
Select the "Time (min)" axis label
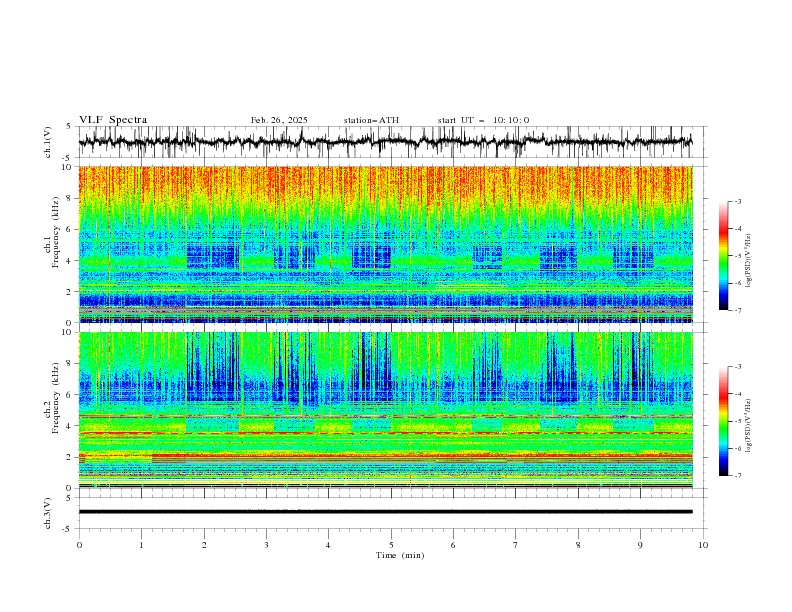[400, 555]
